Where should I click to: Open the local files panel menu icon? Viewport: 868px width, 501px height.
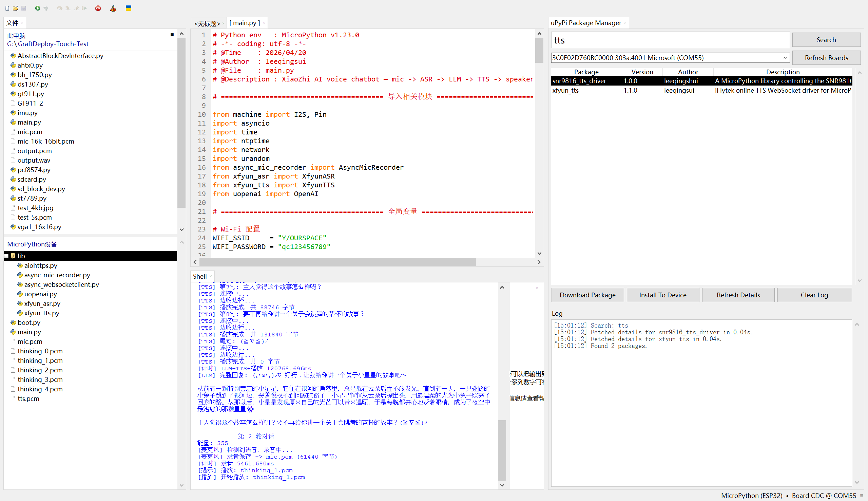[172, 34]
